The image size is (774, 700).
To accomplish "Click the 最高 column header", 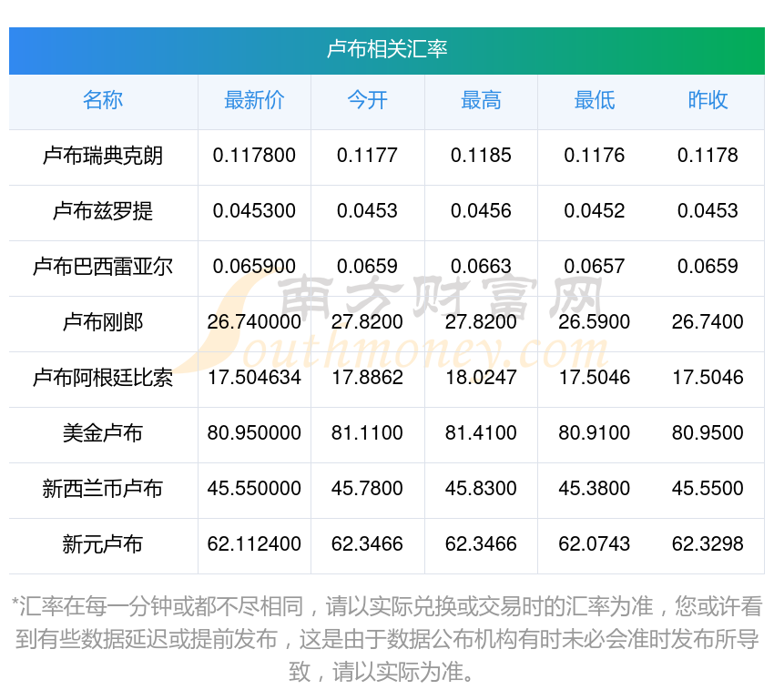I will point(481,101).
